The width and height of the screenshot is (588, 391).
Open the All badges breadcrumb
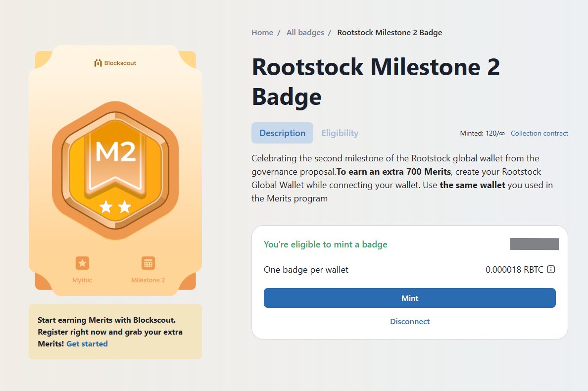coord(305,33)
